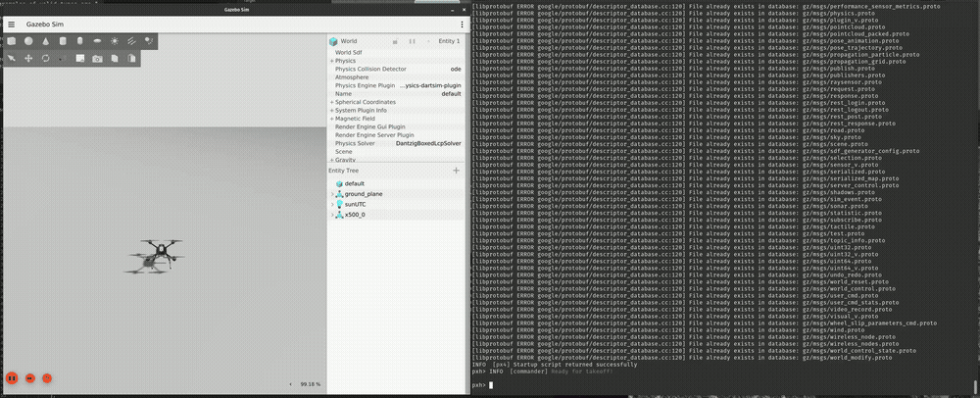Viewport: 980px width, 398px height.
Task: Step the simulation forward once
Action: coord(29,377)
